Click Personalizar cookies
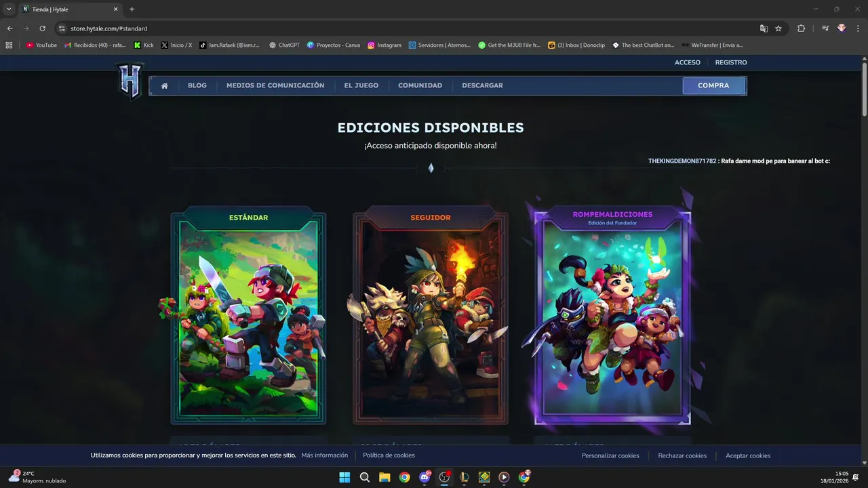The height and width of the screenshot is (488, 868). point(610,455)
